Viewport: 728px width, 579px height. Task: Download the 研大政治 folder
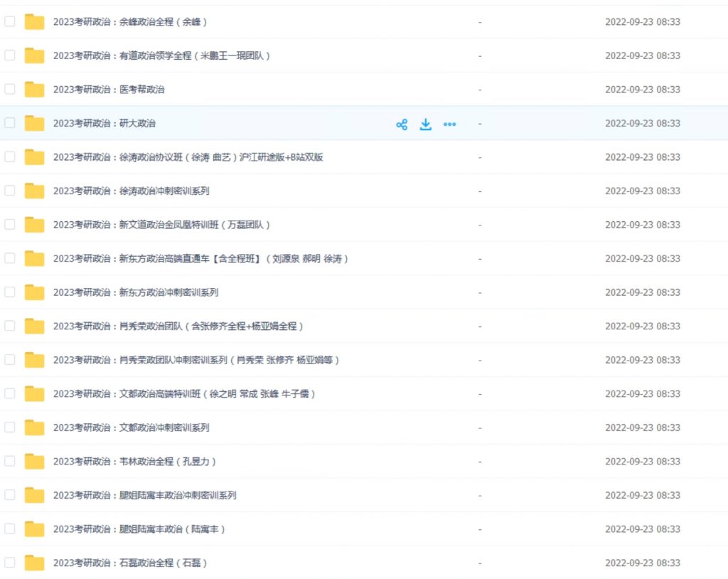(x=425, y=124)
